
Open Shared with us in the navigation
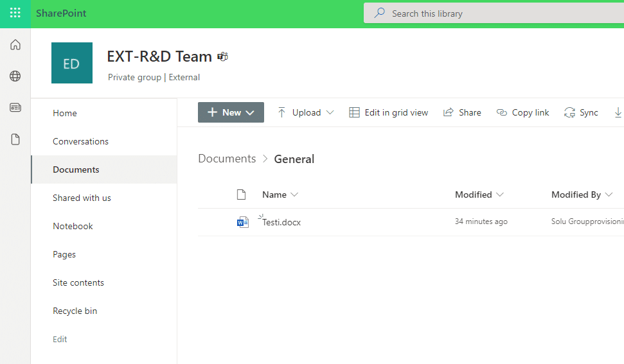82,198
